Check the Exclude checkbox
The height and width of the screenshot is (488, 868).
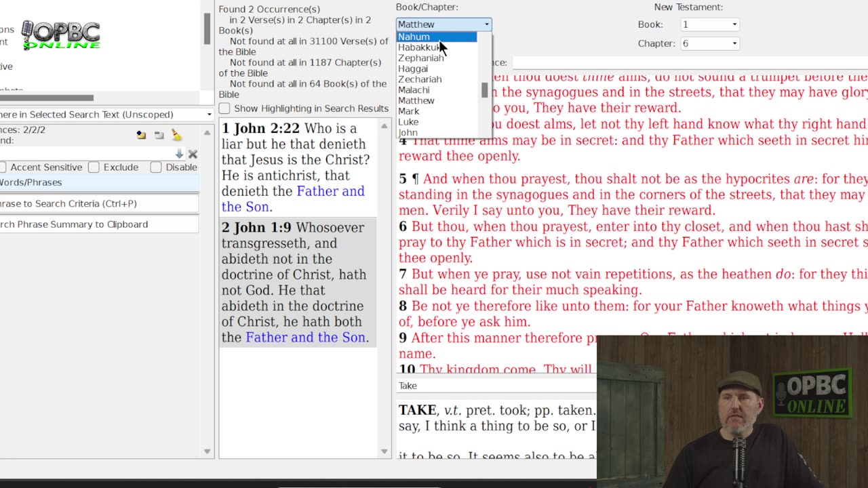pos(94,167)
